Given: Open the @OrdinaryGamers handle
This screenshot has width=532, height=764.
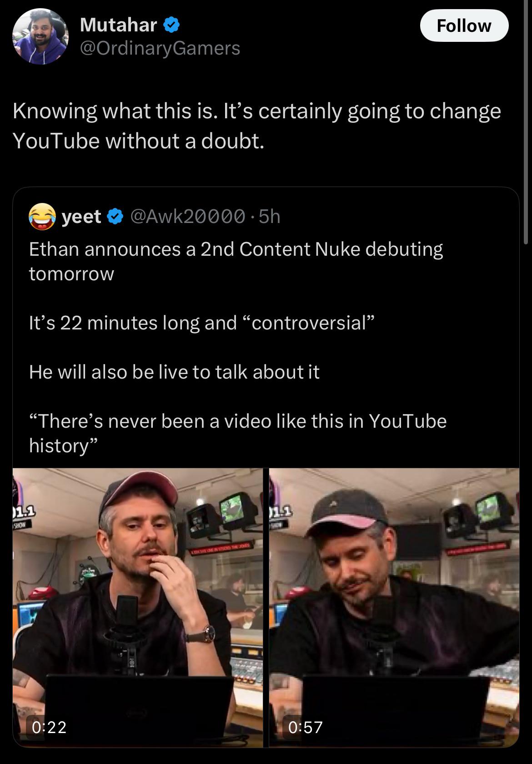Looking at the screenshot, I should (x=160, y=48).
